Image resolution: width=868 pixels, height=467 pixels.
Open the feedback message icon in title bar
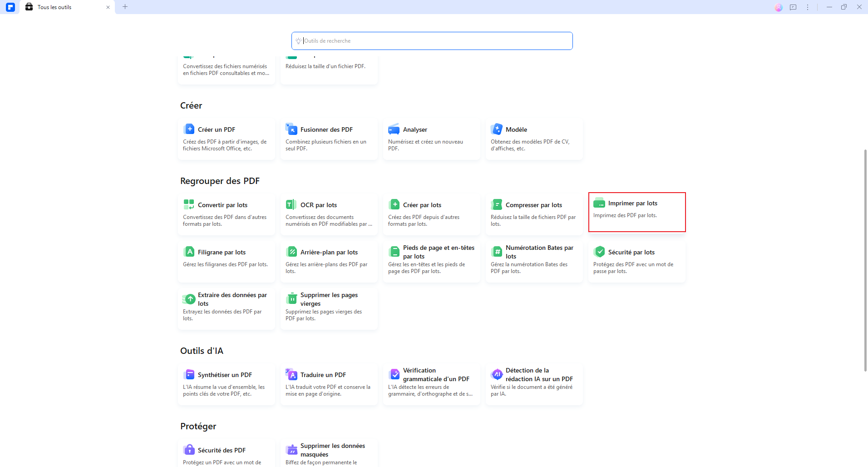pyautogui.click(x=793, y=7)
